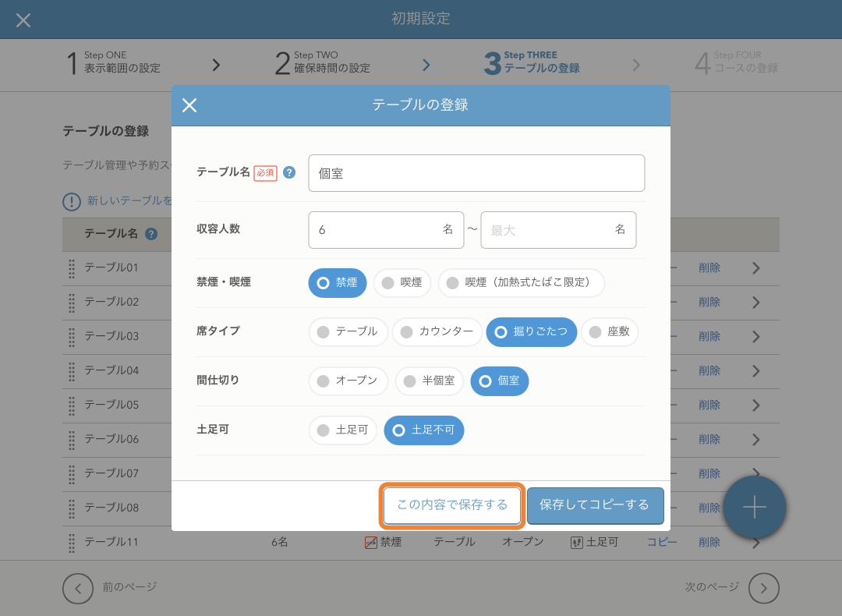Viewport: 842px width, 616px height.
Task: Open テーブル07 details via right chevron
Action: pos(755,473)
